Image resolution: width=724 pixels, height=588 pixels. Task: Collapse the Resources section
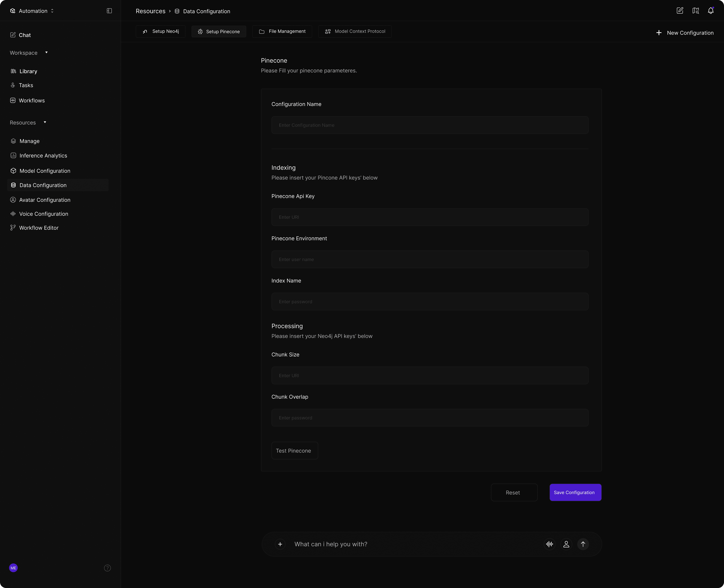click(x=45, y=122)
